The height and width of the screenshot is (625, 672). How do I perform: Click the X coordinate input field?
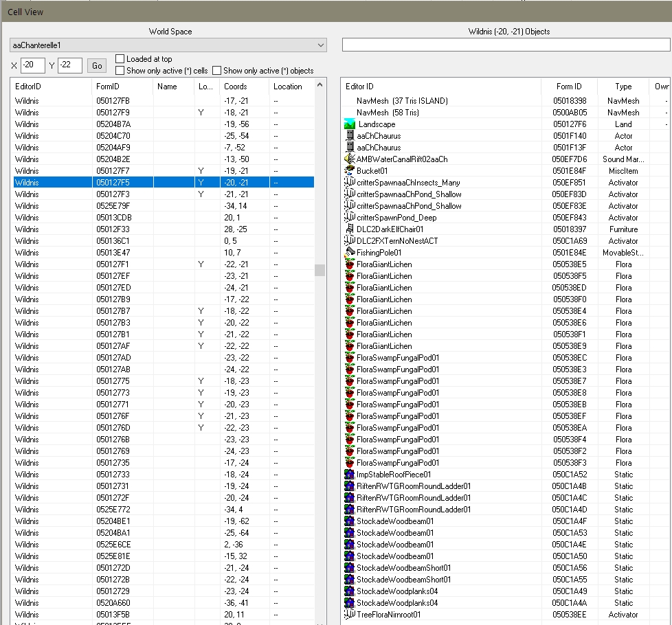tap(32, 65)
